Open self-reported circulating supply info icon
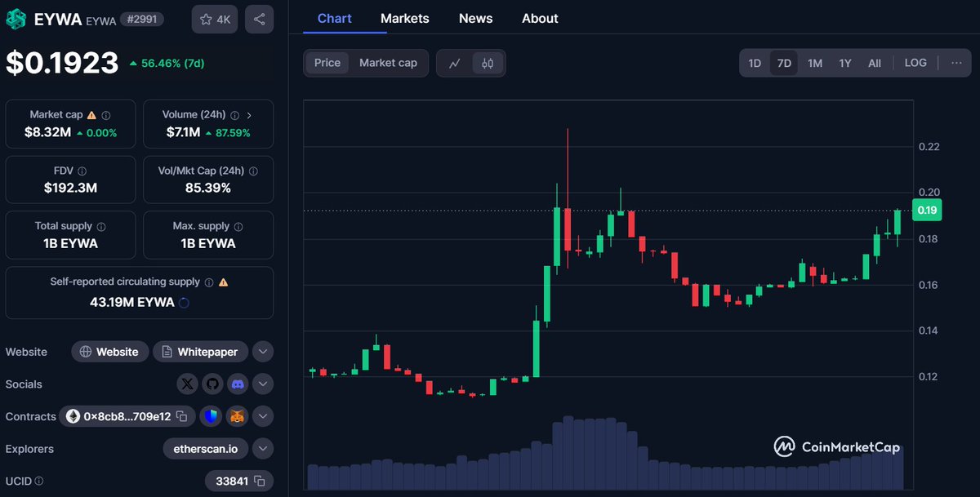 (x=209, y=282)
